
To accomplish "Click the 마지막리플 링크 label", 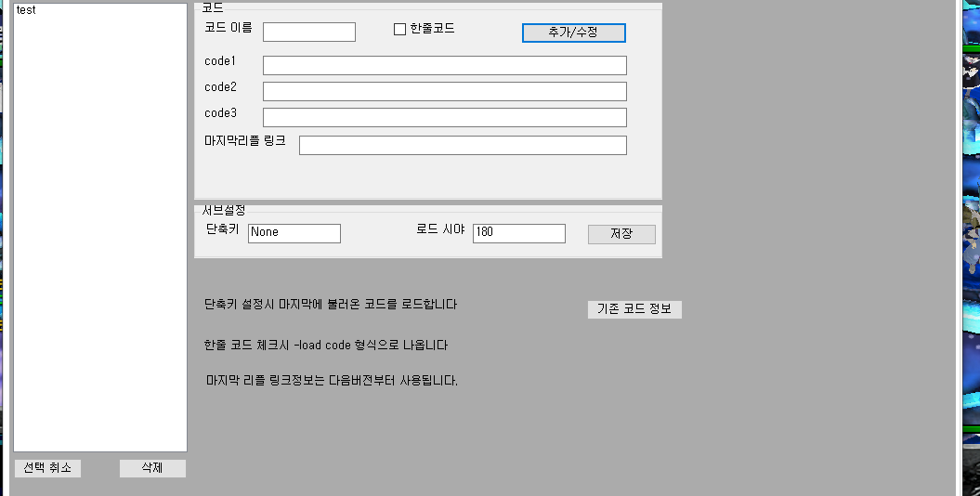I will (x=245, y=141).
